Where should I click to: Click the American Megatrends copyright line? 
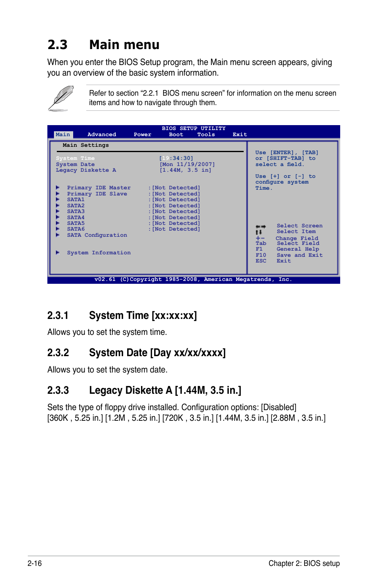click(193, 279)
